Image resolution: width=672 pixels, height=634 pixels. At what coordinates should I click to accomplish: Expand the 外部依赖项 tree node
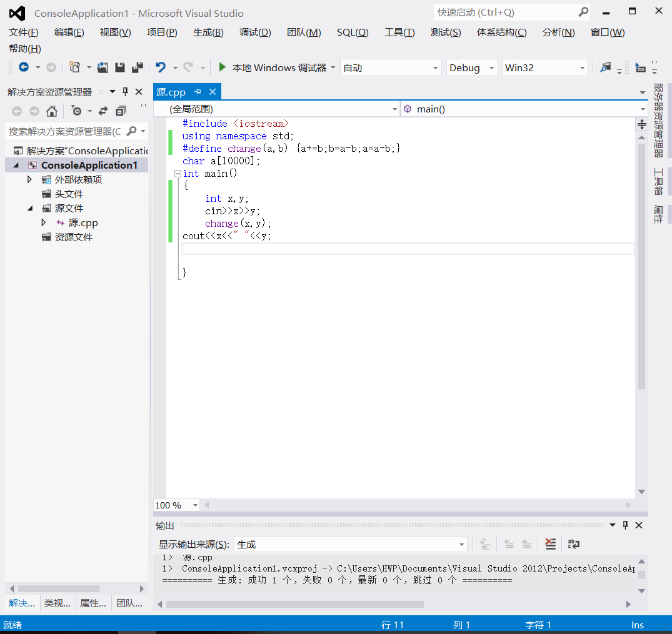pyautogui.click(x=29, y=179)
